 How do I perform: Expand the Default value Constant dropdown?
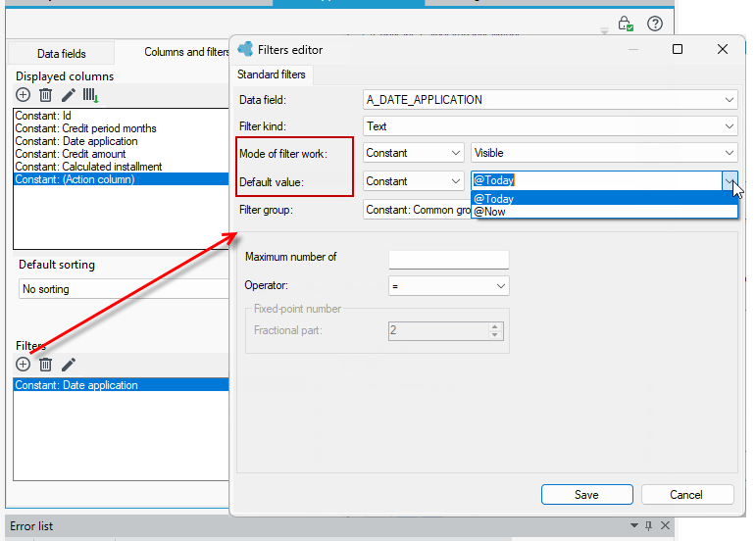tap(455, 181)
